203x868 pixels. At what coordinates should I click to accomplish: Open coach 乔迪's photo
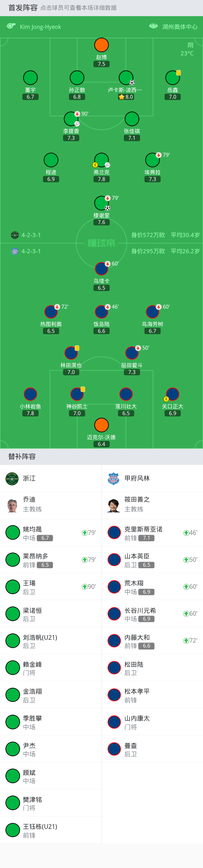pos(12,505)
